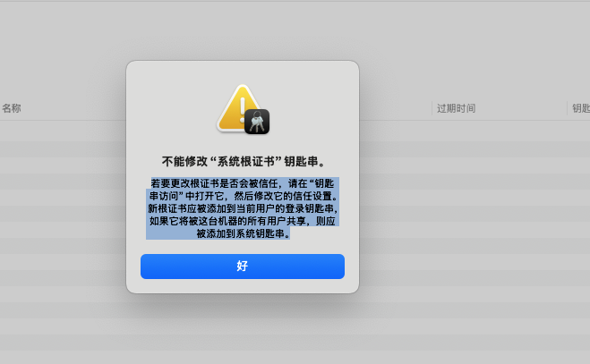This screenshot has width=590, height=364.
Task: Click the exclamation mark inside warning triangle
Action: click(x=243, y=109)
